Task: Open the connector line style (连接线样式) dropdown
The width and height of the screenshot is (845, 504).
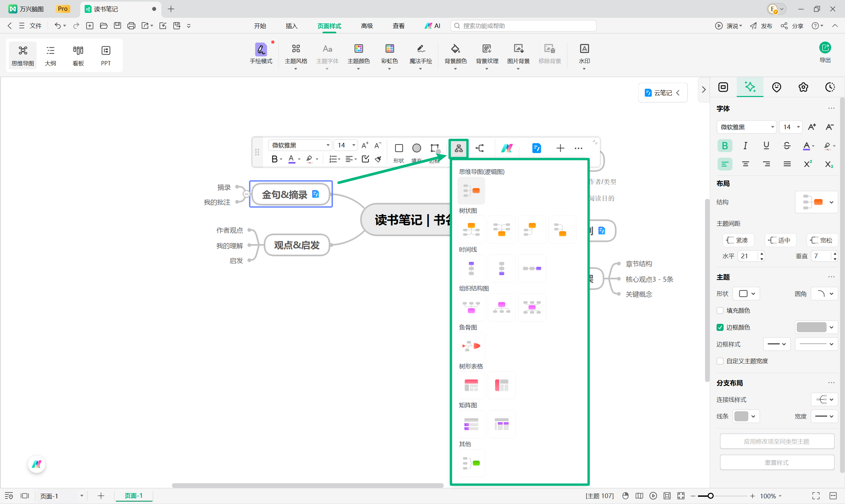Action: coord(824,399)
